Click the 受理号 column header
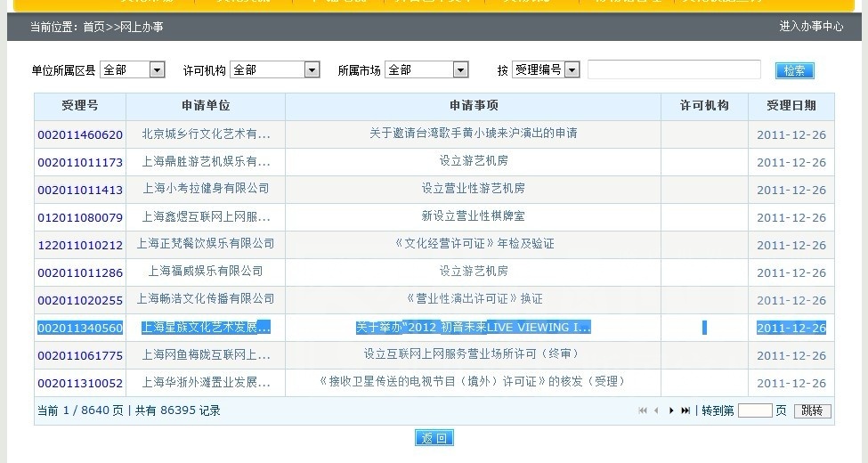Viewport: 868px width, 463px height. coord(80,105)
